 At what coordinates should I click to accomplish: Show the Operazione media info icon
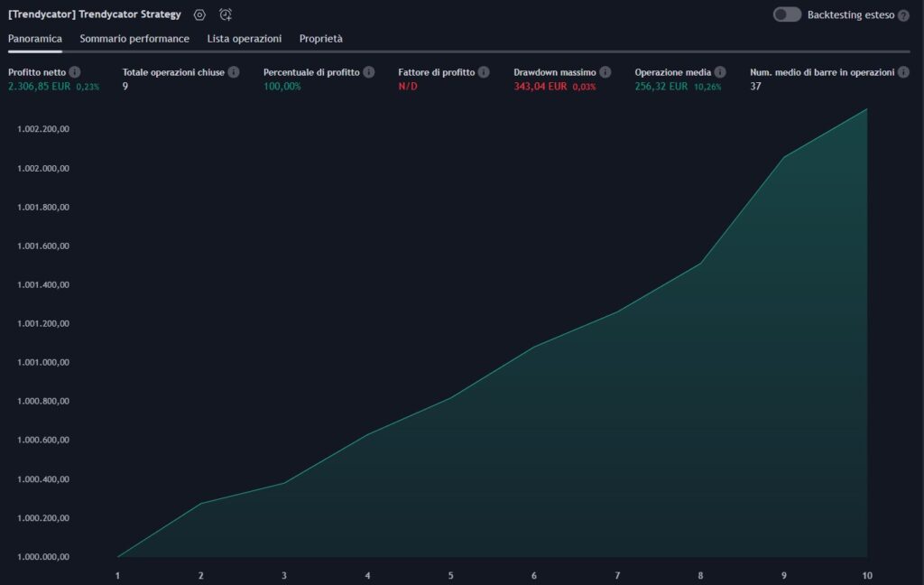coord(720,72)
